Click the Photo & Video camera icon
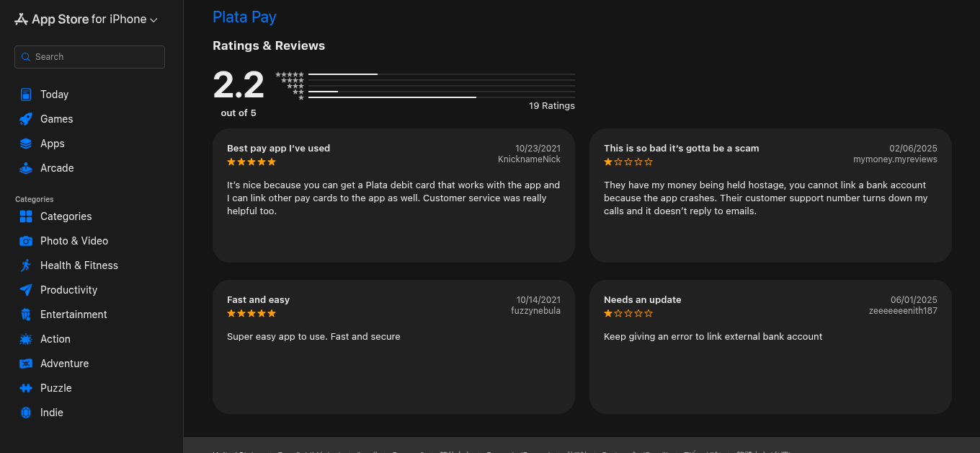Image resolution: width=980 pixels, height=453 pixels. tap(26, 241)
